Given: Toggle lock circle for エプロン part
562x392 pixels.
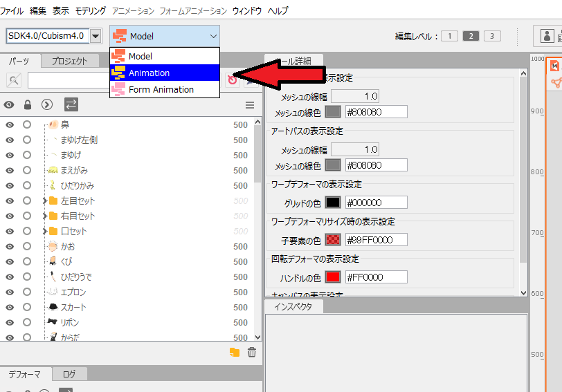Looking at the screenshot, I should [x=27, y=292].
